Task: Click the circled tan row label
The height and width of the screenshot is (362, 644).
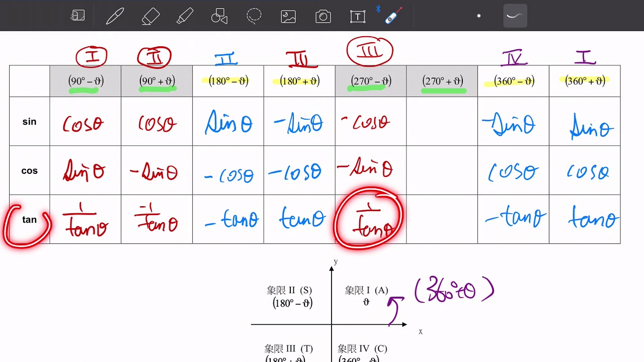Action: click(x=29, y=219)
